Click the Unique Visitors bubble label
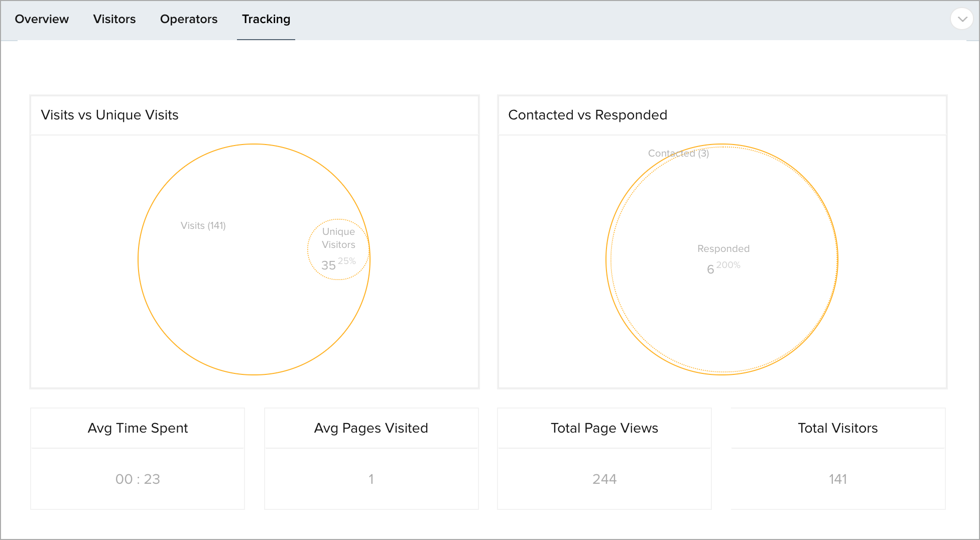The width and height of the screenshot is (980, 540). pyautogui.click(x=338, y=238)
